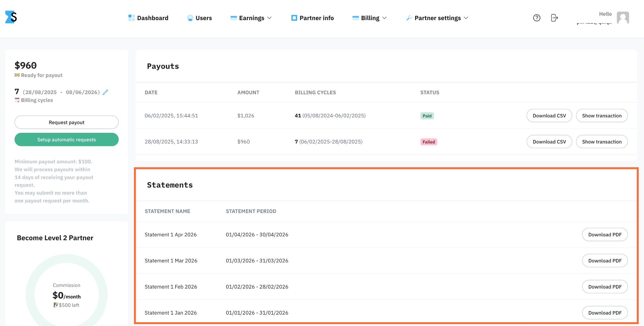The image size is (644, 326).
Task: Open the help question mark icon
Action: 537,18
